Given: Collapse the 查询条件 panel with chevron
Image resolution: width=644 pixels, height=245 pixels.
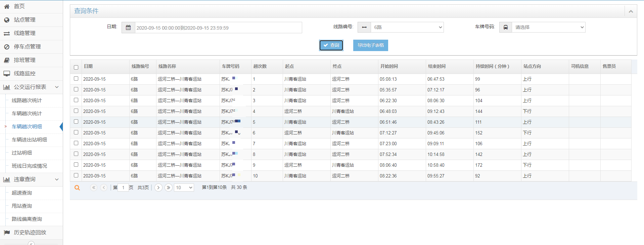Looking at the screenshot, I should point(631,11).
